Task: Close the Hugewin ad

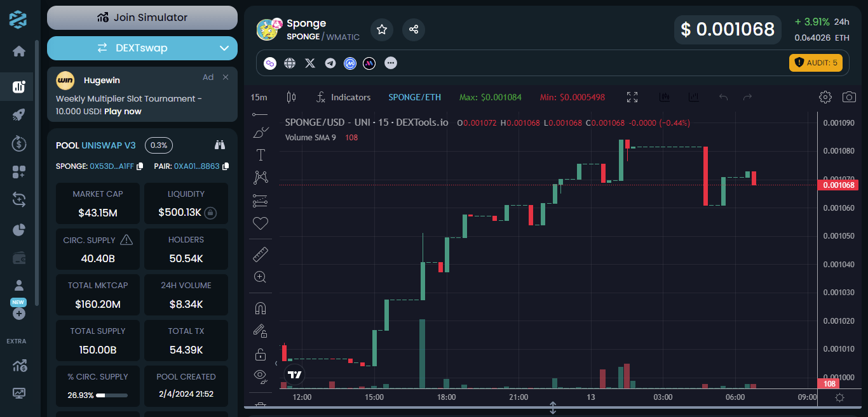Action: click(x=225, y=77)
